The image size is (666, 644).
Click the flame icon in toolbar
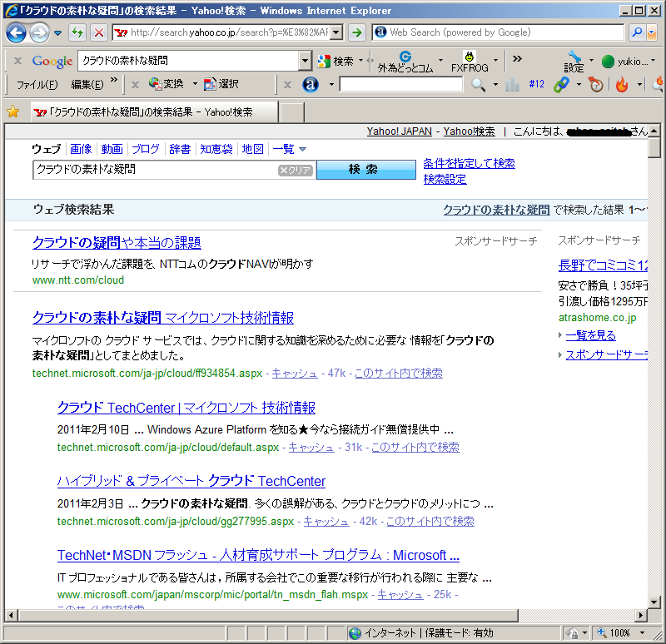click(621, 84)
